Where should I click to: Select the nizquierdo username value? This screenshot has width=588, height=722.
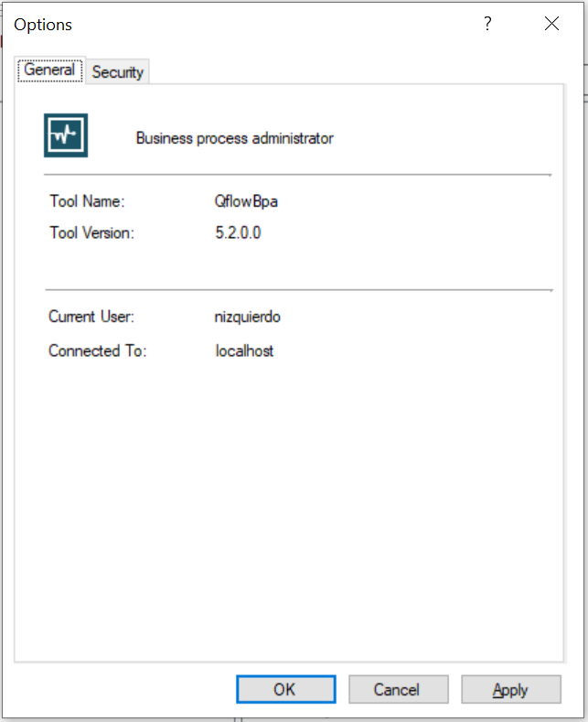[248, 317]
